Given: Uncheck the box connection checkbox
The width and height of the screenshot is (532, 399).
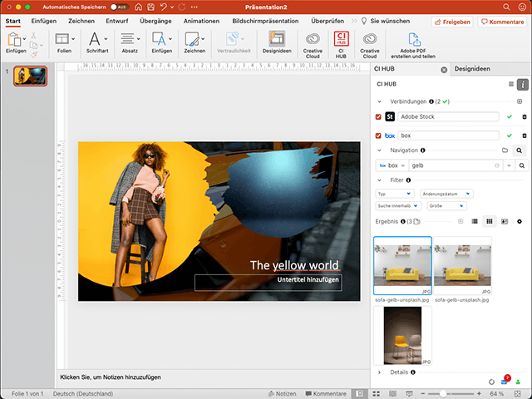Looking at the screenshot, I should 379,135.
